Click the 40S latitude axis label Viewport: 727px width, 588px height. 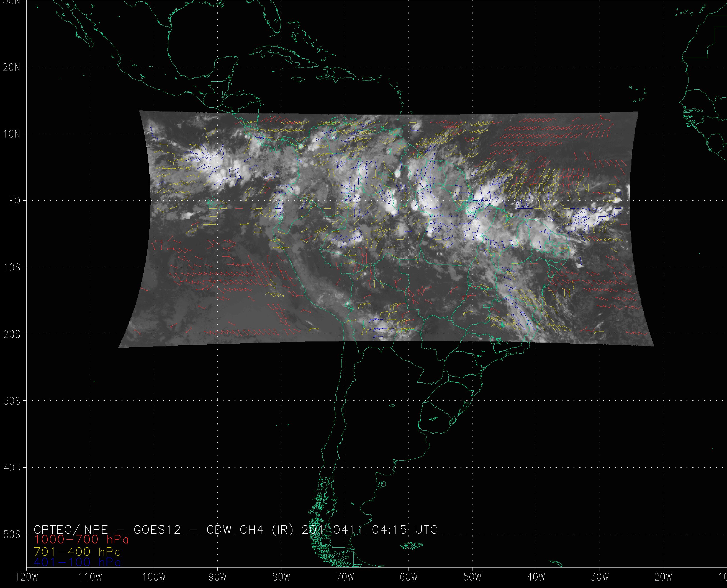tap(12, 468)
